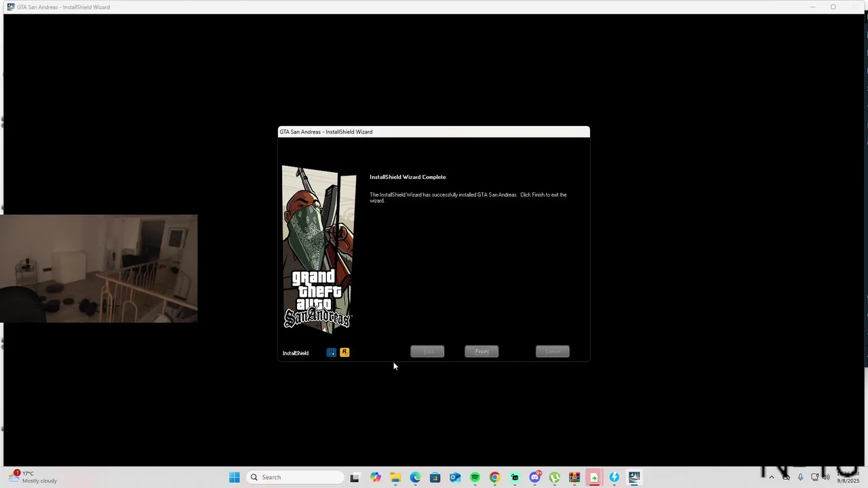
Task: Open Microsoft Store from the taskbar
Action: click(435, 477)
